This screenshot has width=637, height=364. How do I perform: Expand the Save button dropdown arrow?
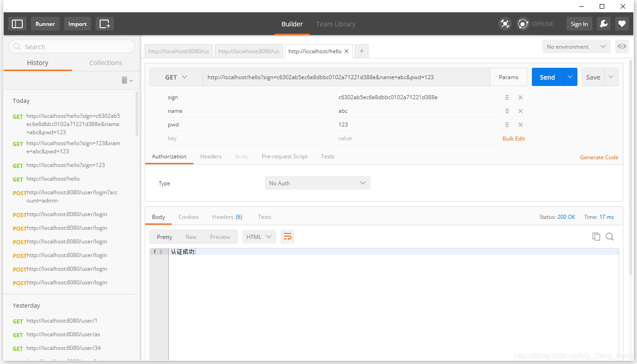coord(611,77)
